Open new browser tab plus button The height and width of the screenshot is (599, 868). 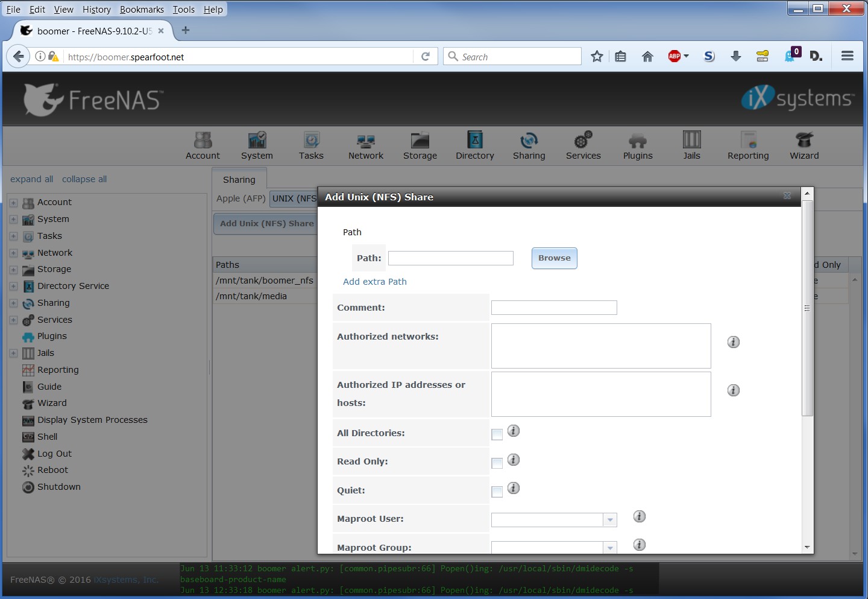186,30
